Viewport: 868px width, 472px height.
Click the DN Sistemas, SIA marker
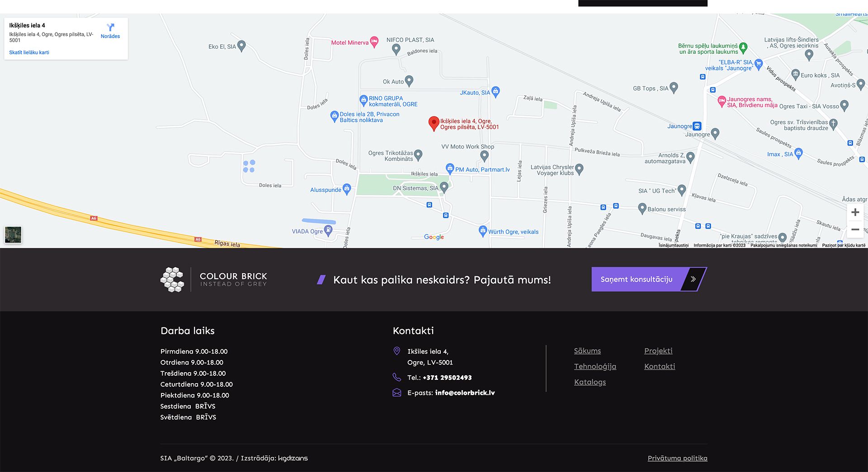[444, 187]
